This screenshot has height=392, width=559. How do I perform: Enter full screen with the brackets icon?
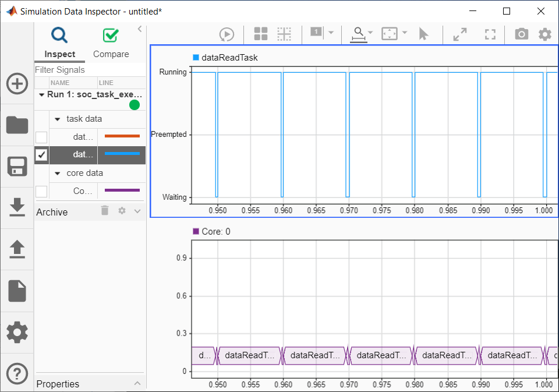(x=490, y=34)
